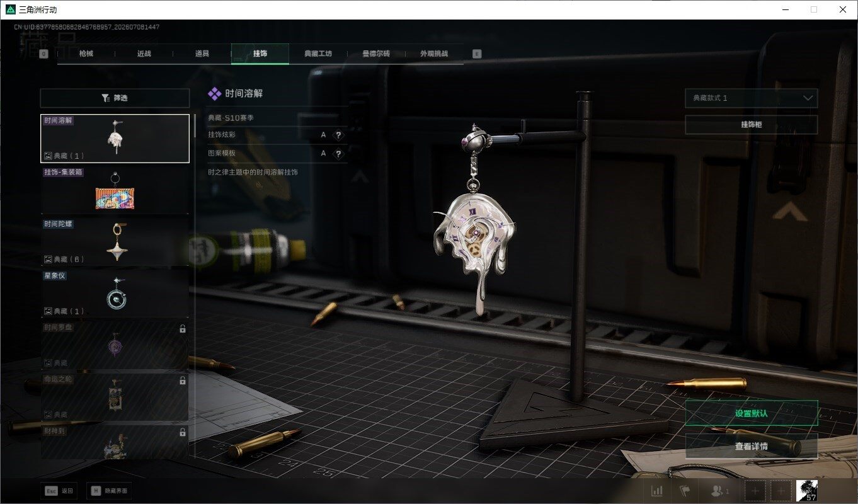This screenshot has height=504, width=858.
Task: Open the 筛选 filter button
Action: 115,98
